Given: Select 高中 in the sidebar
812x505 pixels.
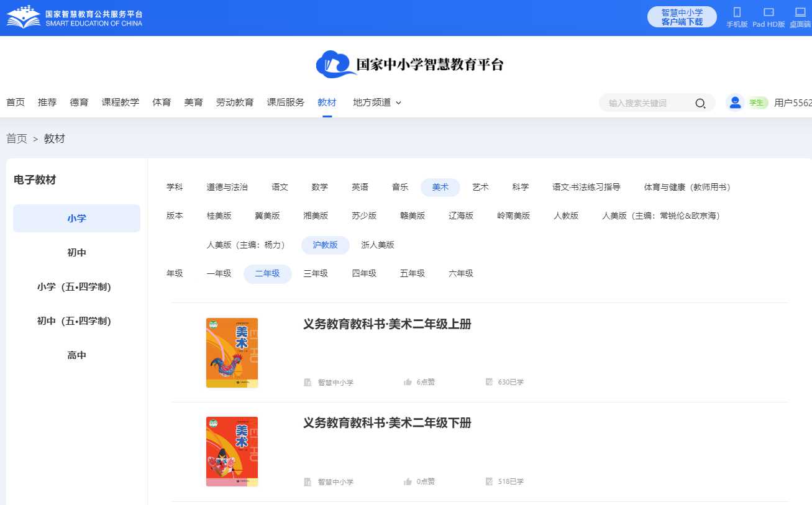Looking at the screenshot, I should (x=77, y=355).
